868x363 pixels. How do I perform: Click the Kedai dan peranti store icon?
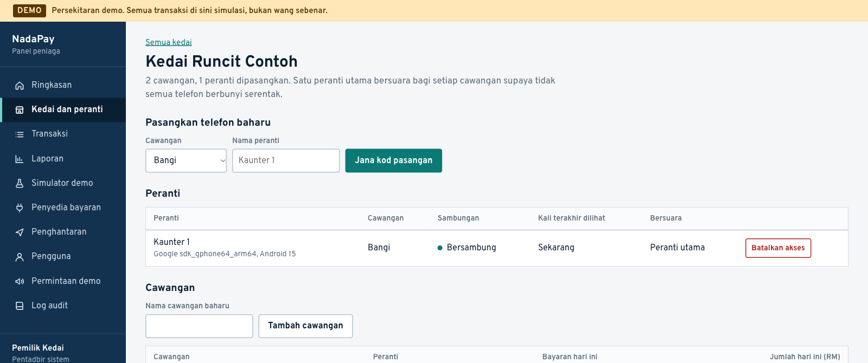tap(20, 110)
